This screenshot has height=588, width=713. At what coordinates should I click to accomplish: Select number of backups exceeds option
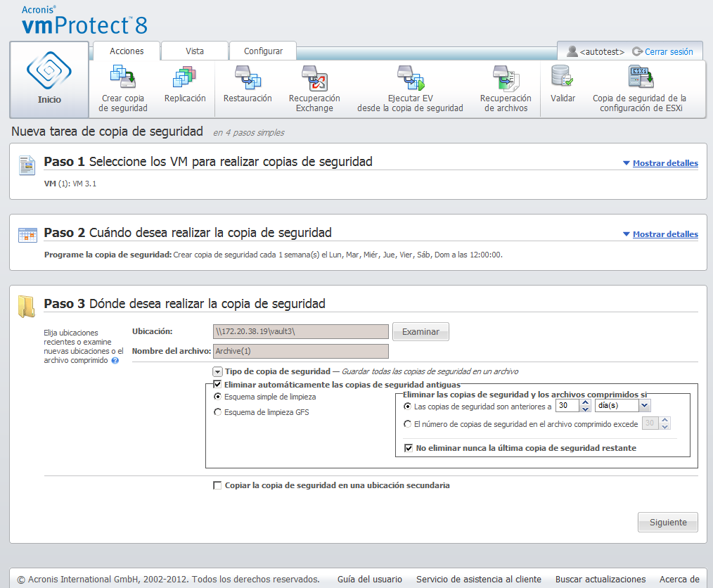coord(407,424)
